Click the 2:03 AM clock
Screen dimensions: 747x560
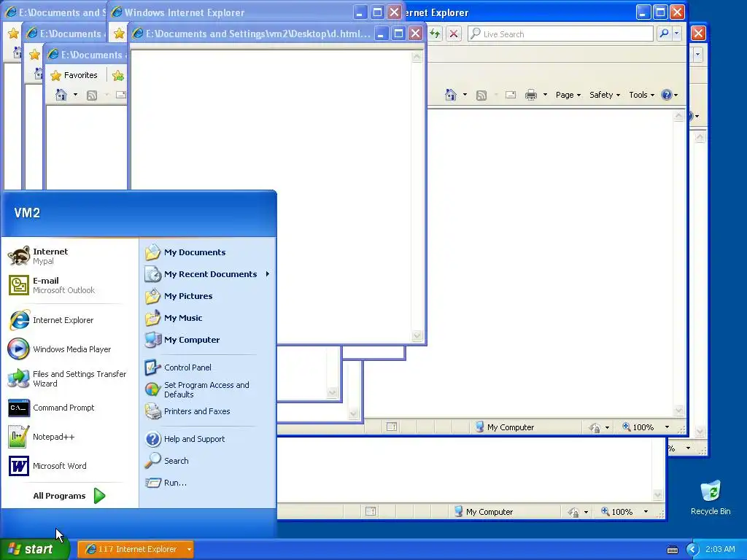point(720,549)
